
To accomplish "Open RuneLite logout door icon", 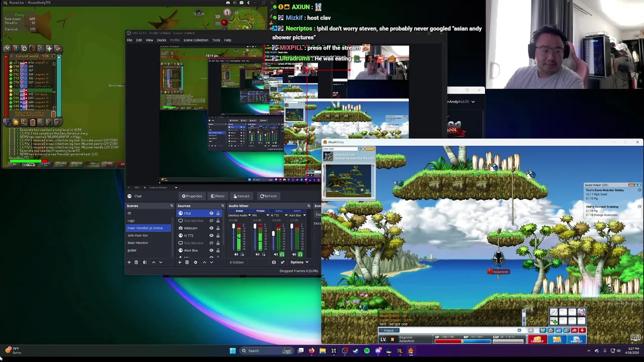I will (33, 122).
